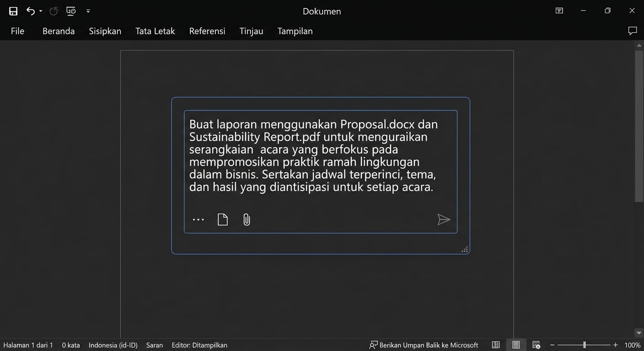Image resolution: width=644 pixels, height=351 pixels.
Task: Open the quick access toolbar customization chevron
Action: (88, 11)
